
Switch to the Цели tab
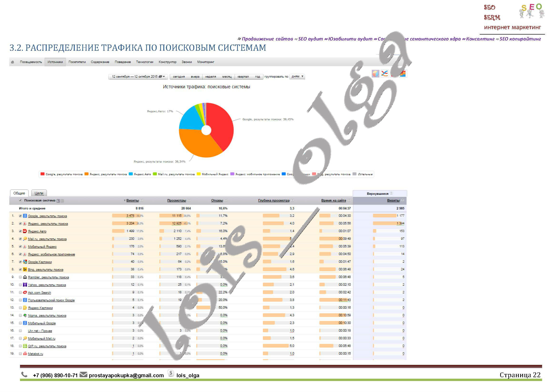pos(39,193)
